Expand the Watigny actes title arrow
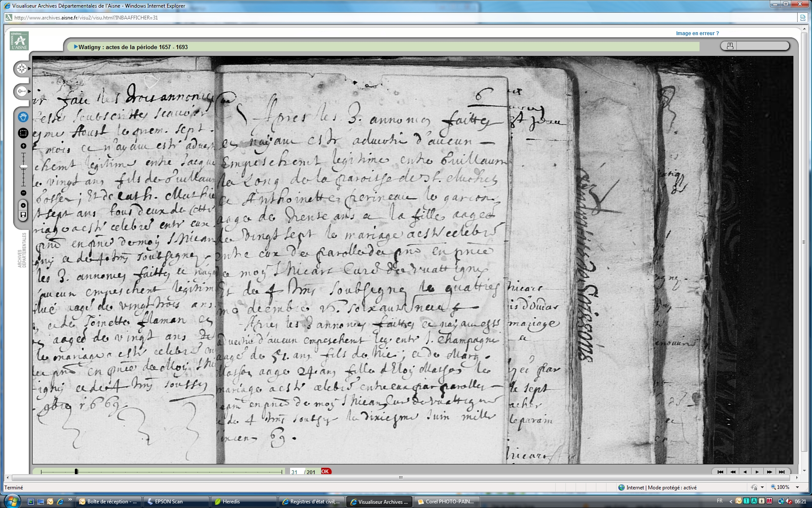The image size is (812, 508). [x=76, y=47]
